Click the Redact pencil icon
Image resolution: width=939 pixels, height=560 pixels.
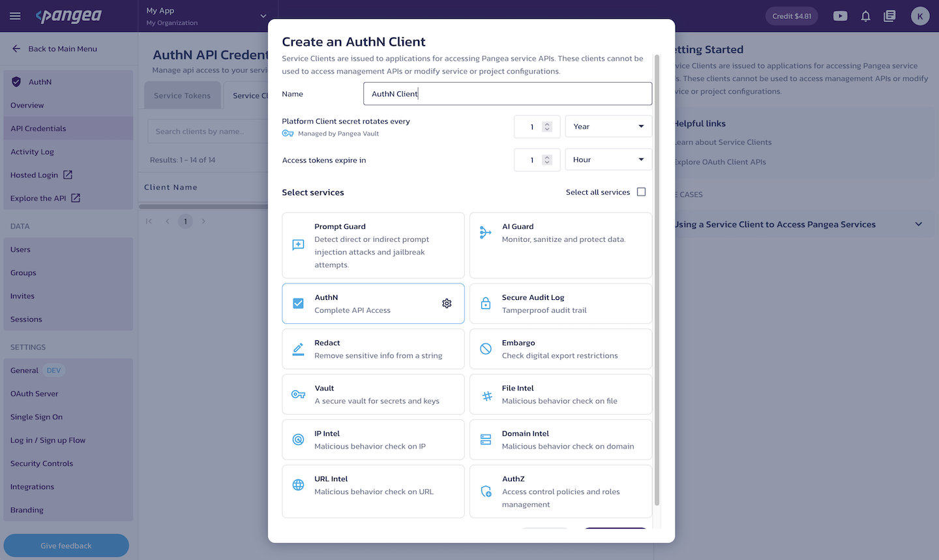[298, 349]
